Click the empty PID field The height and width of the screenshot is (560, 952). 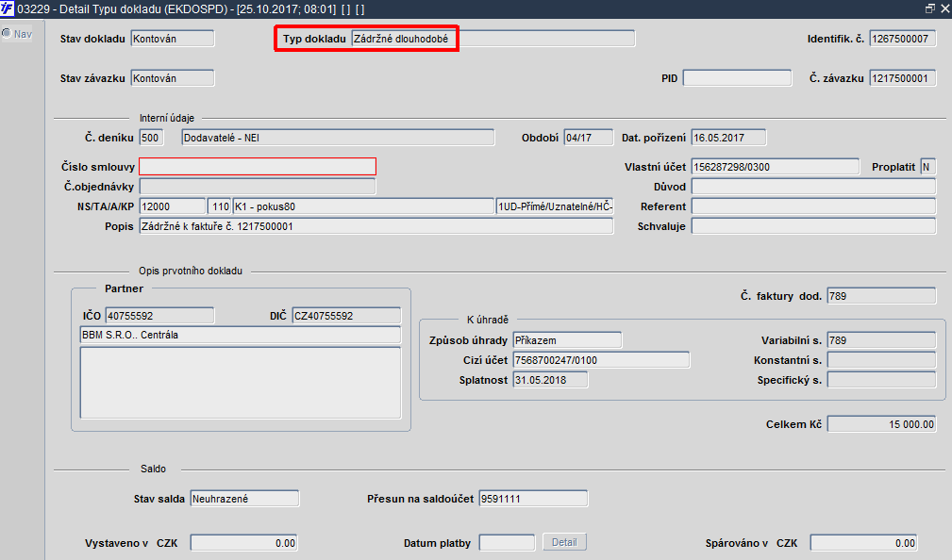[737, 78]
